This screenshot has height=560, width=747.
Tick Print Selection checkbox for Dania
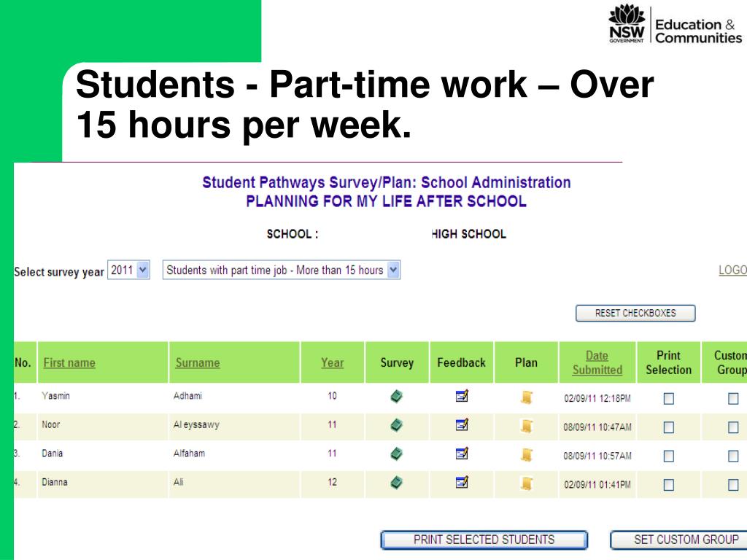669,456
